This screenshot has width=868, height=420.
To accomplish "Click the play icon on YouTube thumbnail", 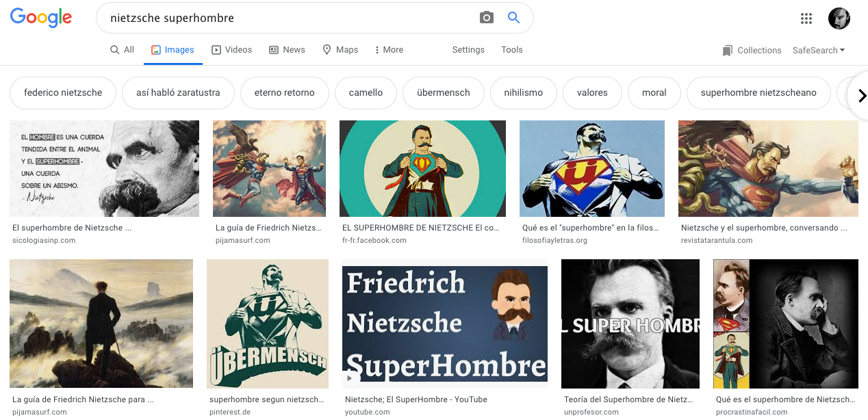I will [350, 378].
